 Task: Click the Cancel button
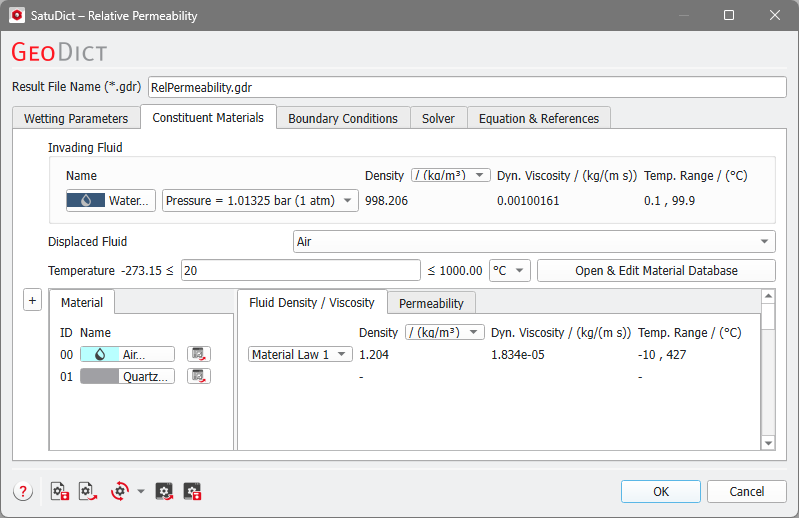pos(747,492)
